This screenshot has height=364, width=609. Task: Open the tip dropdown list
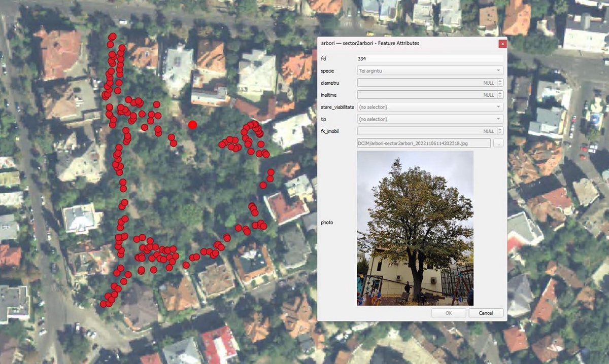pyautogui.click(x=430, y=119)
